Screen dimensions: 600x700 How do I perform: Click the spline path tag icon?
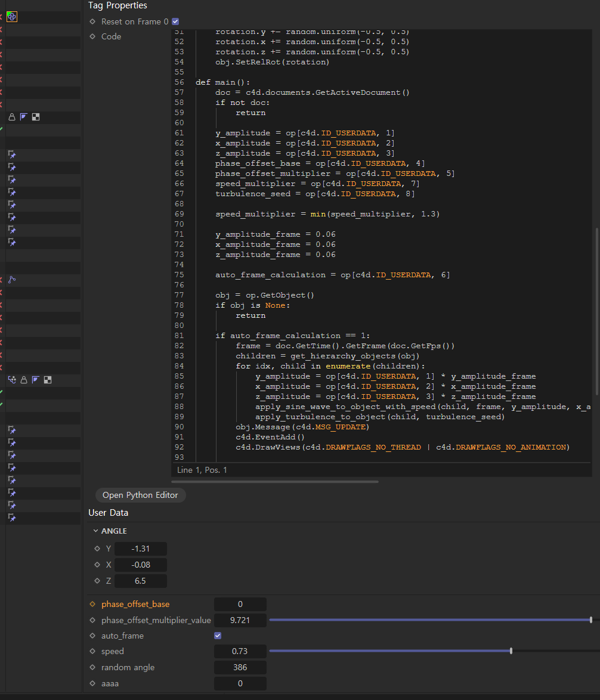[11, 280]
